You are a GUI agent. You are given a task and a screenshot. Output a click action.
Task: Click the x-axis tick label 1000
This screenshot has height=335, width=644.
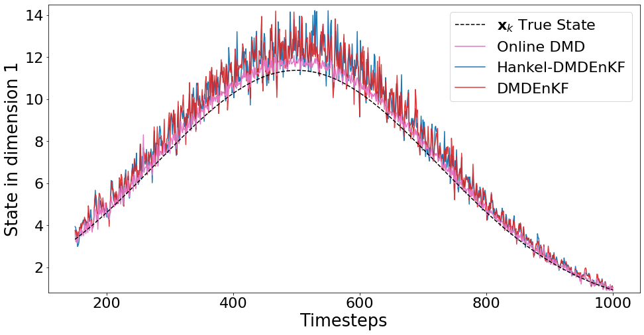[613, 303]
